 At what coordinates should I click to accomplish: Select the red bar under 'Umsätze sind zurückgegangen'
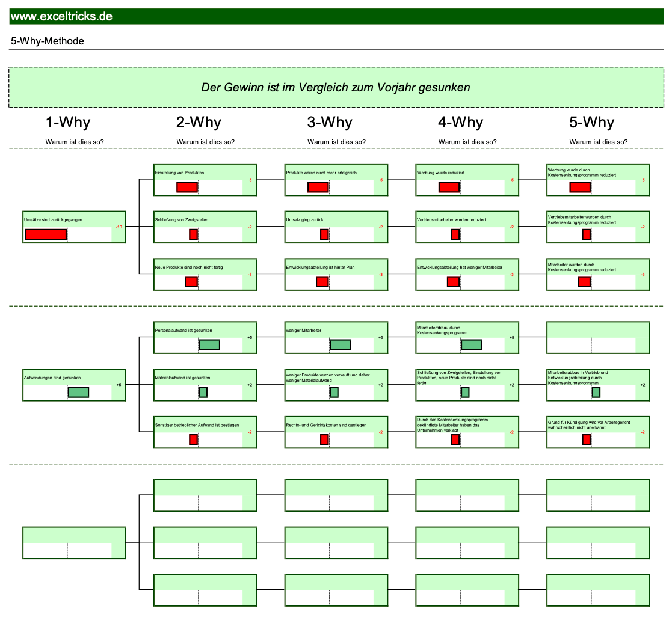point(46,234)
